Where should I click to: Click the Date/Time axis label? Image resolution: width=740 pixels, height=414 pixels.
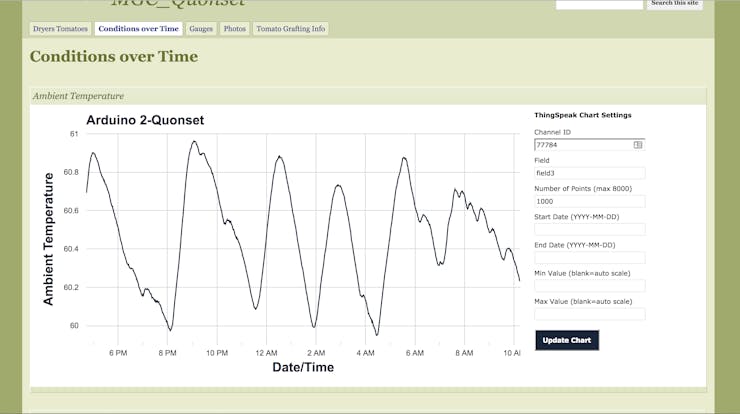point(303,367)
